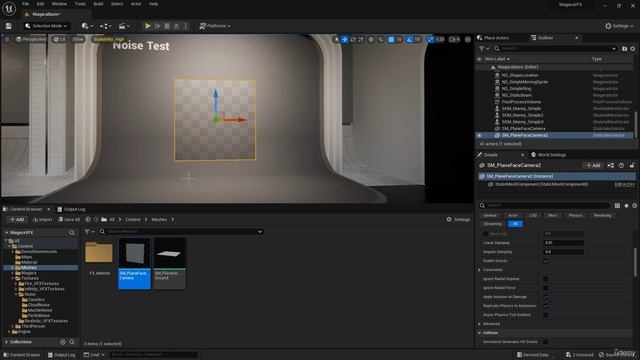Toggle Ignore Radial Impulse checkbox
This screenshot has width=640, height=360.
[546, 279]
